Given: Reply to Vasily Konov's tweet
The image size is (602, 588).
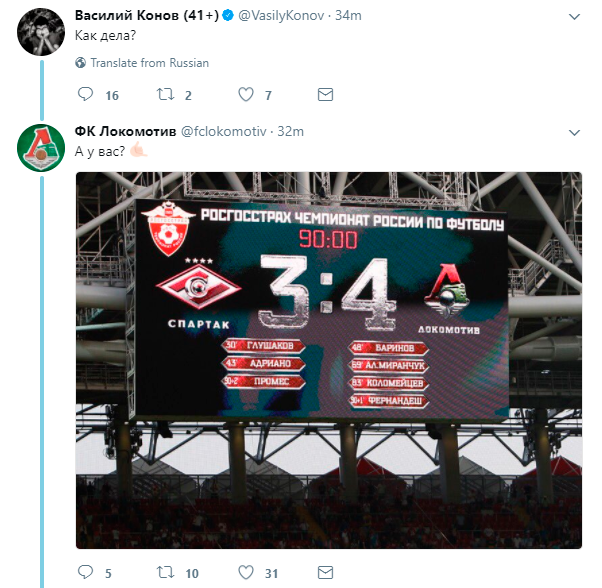Looking at the screenshot, I should 85,95.
